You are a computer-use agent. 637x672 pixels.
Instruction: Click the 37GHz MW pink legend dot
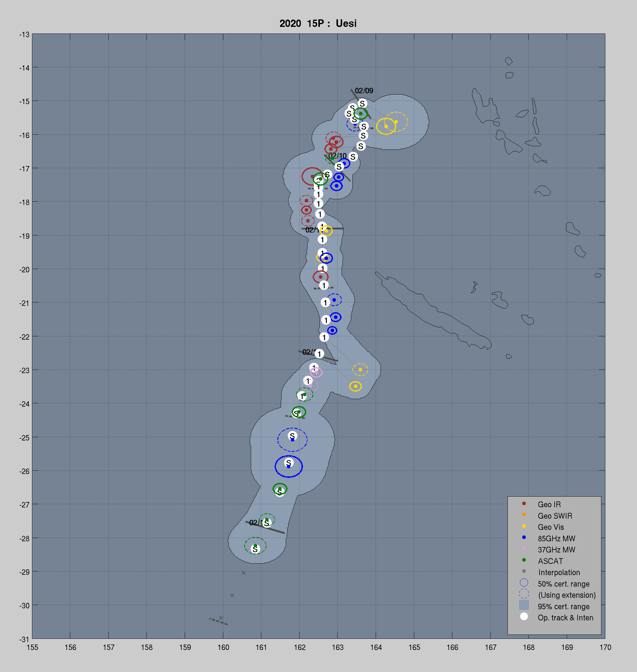[x=524, y=549]
